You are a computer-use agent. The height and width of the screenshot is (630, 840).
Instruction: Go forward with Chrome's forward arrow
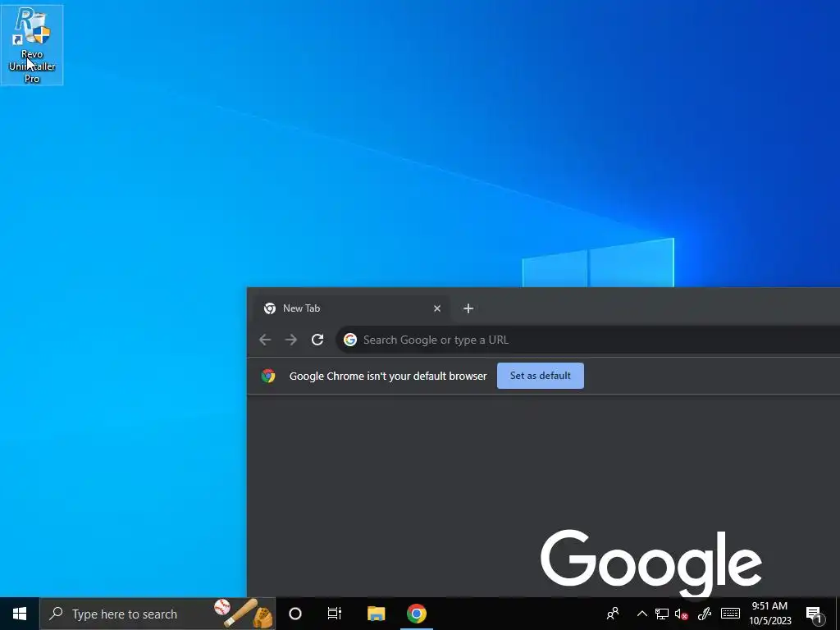pos(291,340)
